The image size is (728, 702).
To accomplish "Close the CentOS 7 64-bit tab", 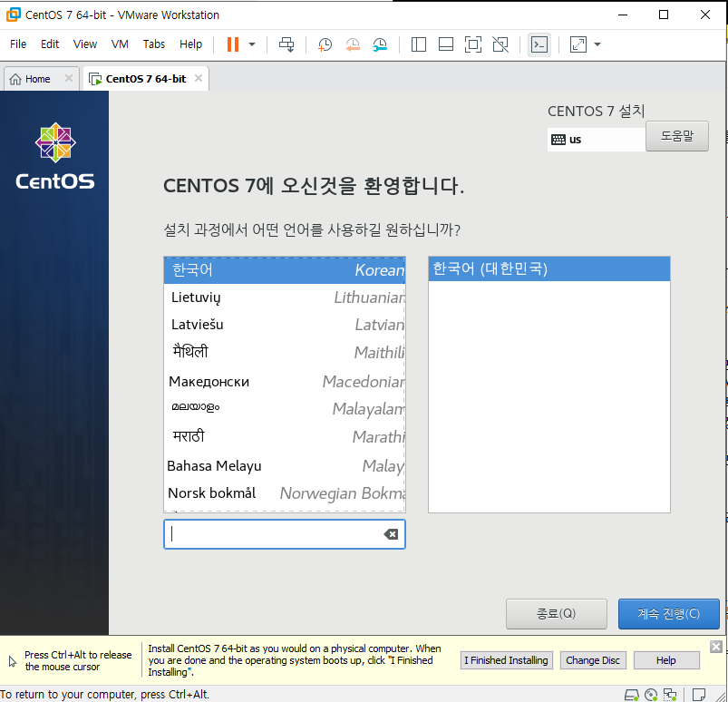I will click(199, 78).
